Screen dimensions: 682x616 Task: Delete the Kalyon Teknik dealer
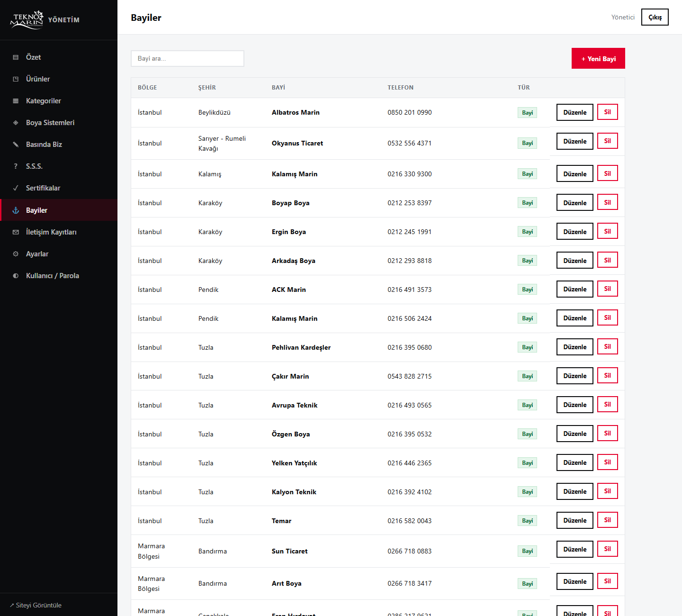[608, 491]
